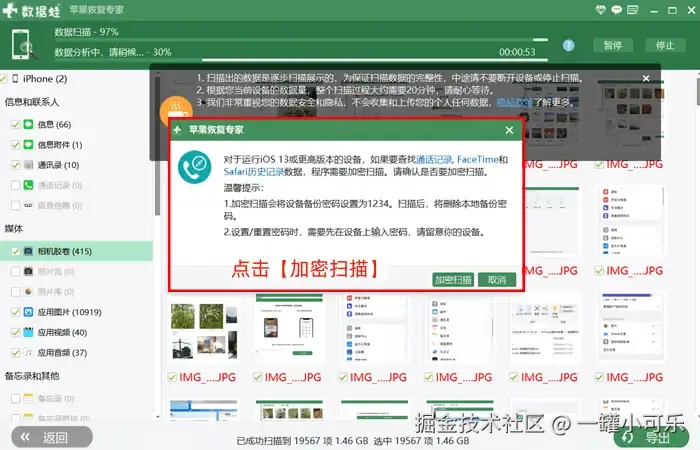700x450 pixels.
Task: Open the diamond VIP icon in title bar
Action: tap(600, 9)
